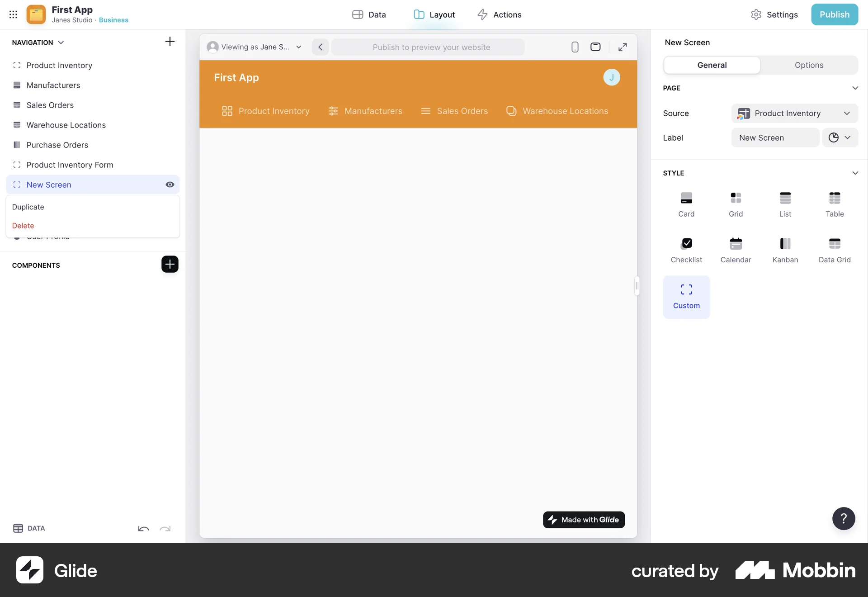Screen dimensions: 868x597
Task: Open the label icon picker next to New Screen
Action: coord(840,137)
